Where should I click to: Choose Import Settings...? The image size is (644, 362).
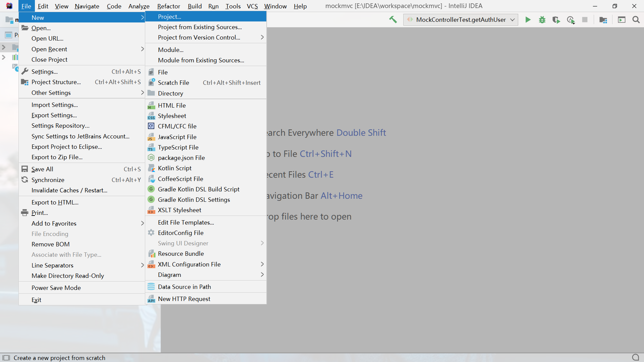[x=82, y=105]
